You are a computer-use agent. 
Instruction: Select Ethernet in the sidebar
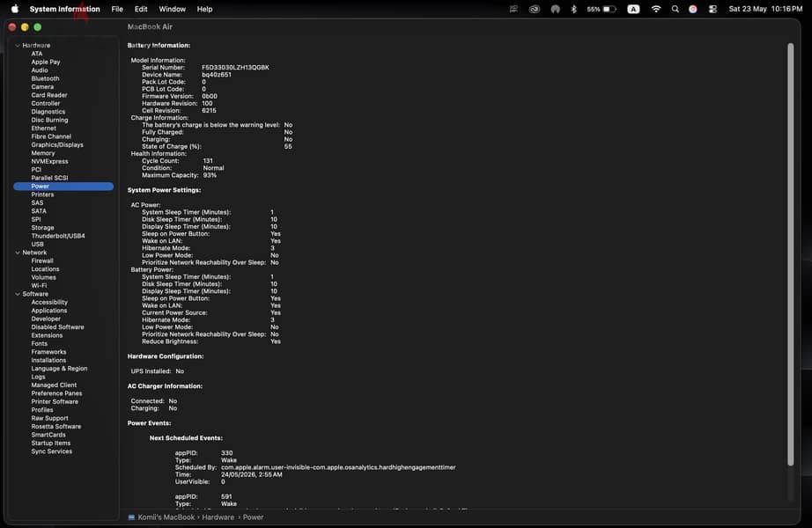(x=43, y=128)
